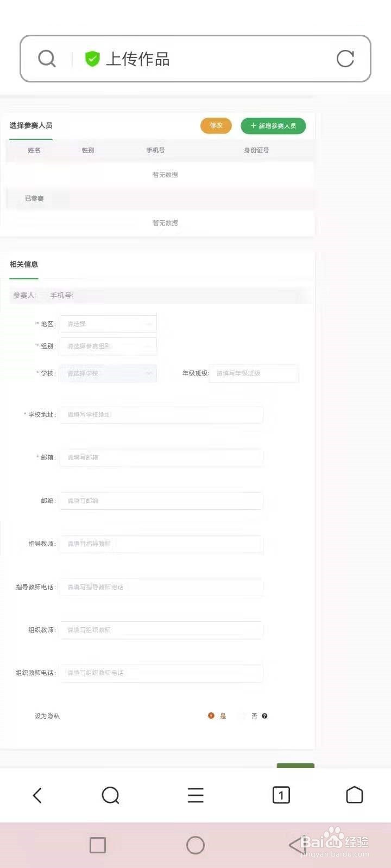Select the 选择参赛人员 tab heading
The height and width of the screenshot is (868, 391).
point(31,125)
